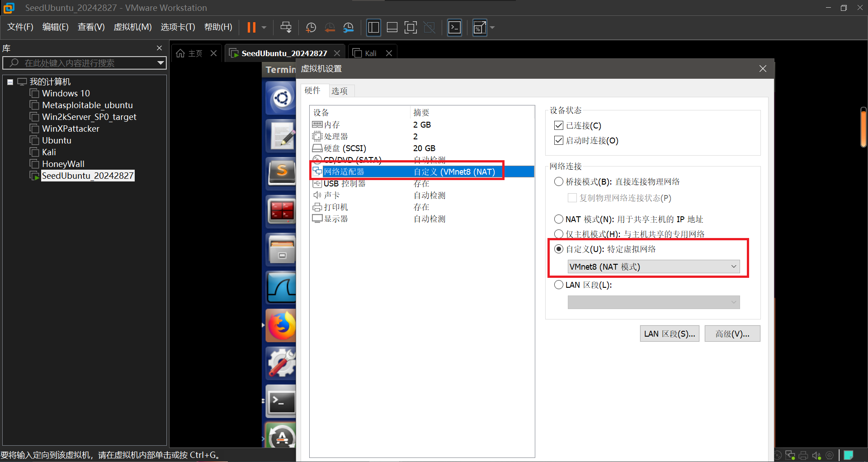Select the 硬盘 (SCSI) device row
Screen dimensions: 868x462
click(422, 148)
